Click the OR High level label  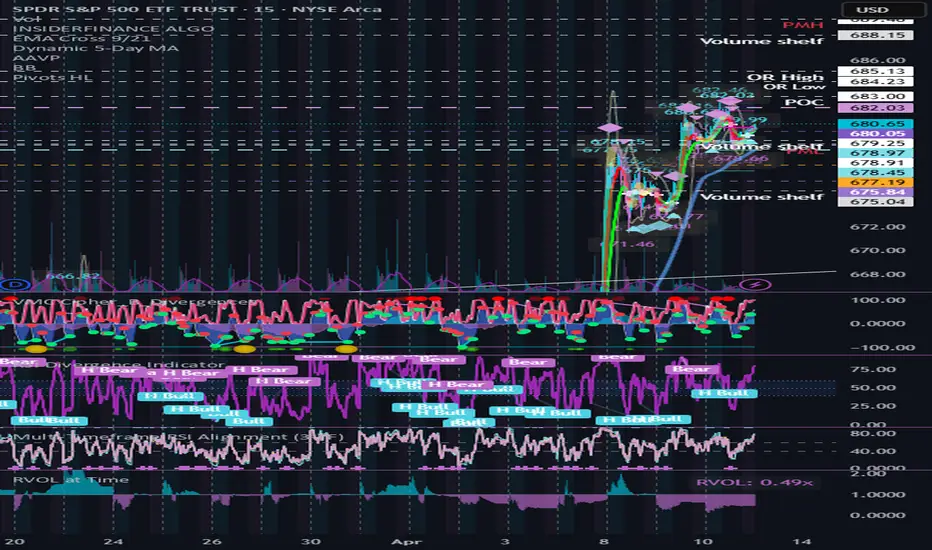785,77
